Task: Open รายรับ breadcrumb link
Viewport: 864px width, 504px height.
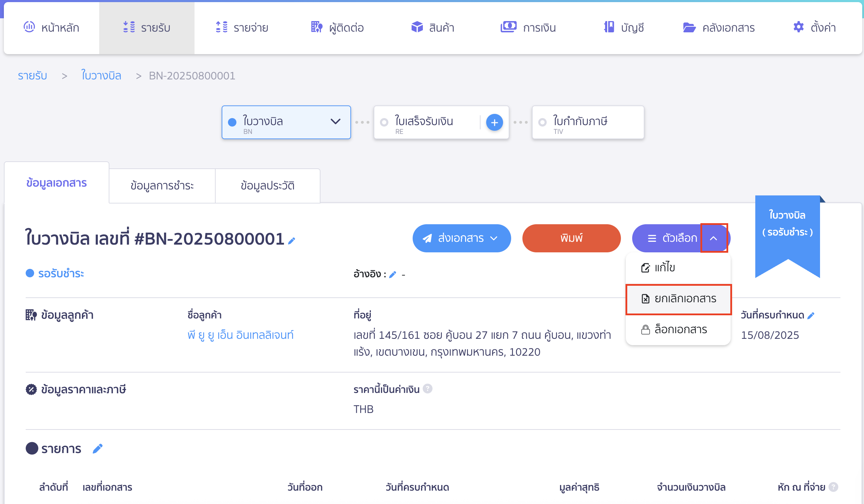Action: pos(32,76)
